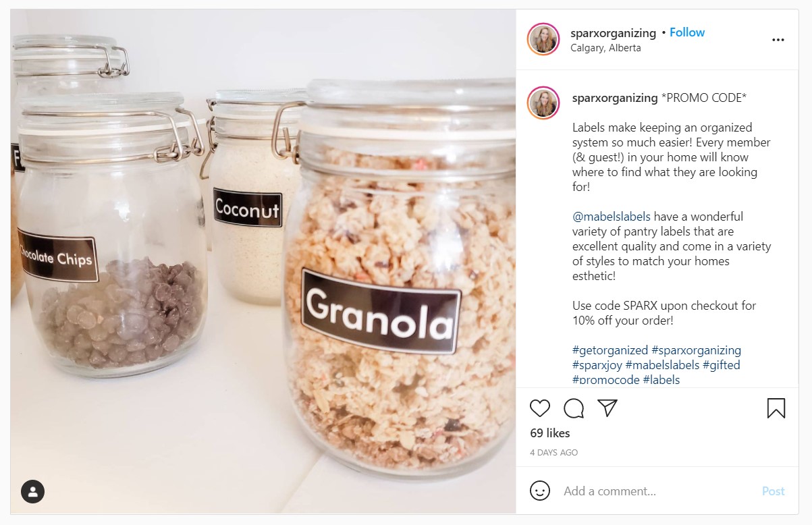Open caption profile avatar of sparxorganizing
The width and height of the screenshot is (812, 525).
pyautogui.click(x=543, y=103)
